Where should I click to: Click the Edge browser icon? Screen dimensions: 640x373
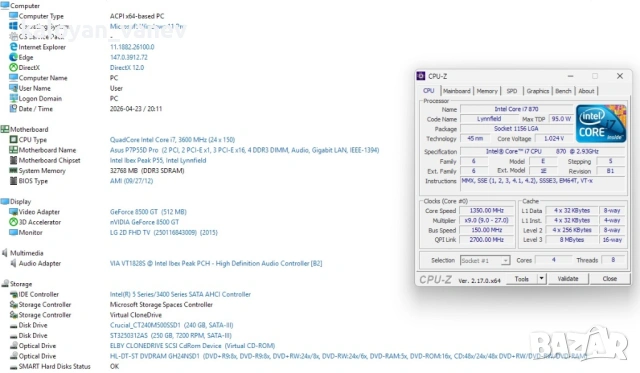[13, 57]
